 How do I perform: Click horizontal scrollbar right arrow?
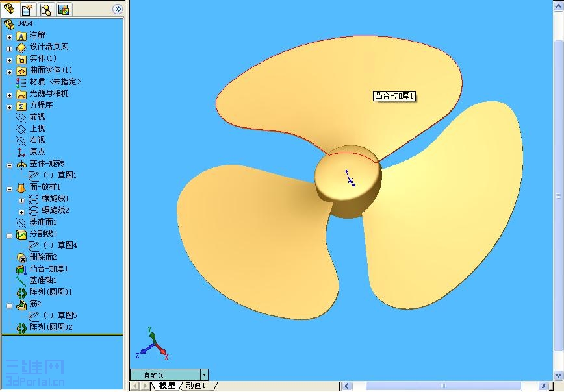(543, 386)
